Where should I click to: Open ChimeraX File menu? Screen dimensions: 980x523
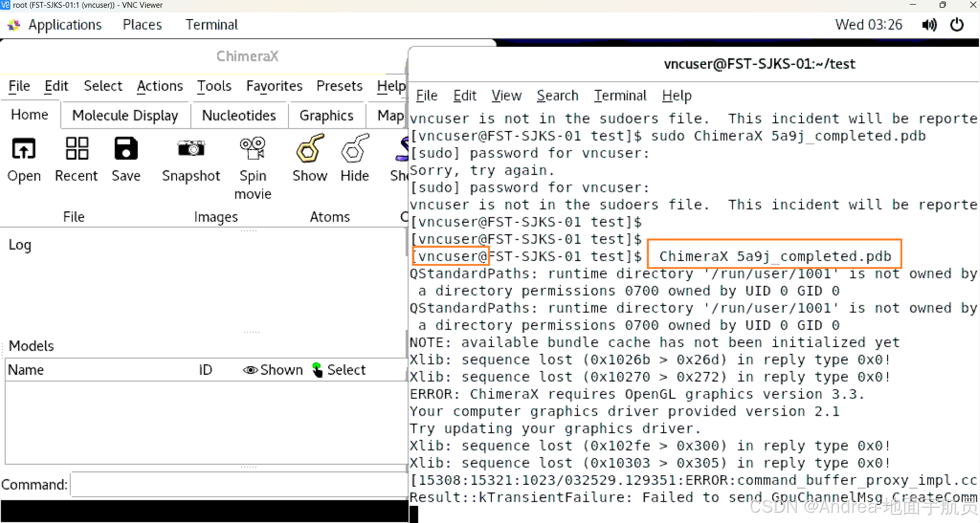[19, 86]
